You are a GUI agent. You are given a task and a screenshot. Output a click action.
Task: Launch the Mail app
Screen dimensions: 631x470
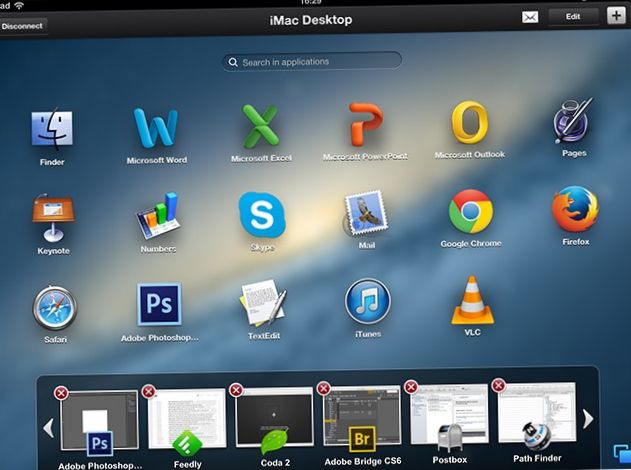[366, 213]
